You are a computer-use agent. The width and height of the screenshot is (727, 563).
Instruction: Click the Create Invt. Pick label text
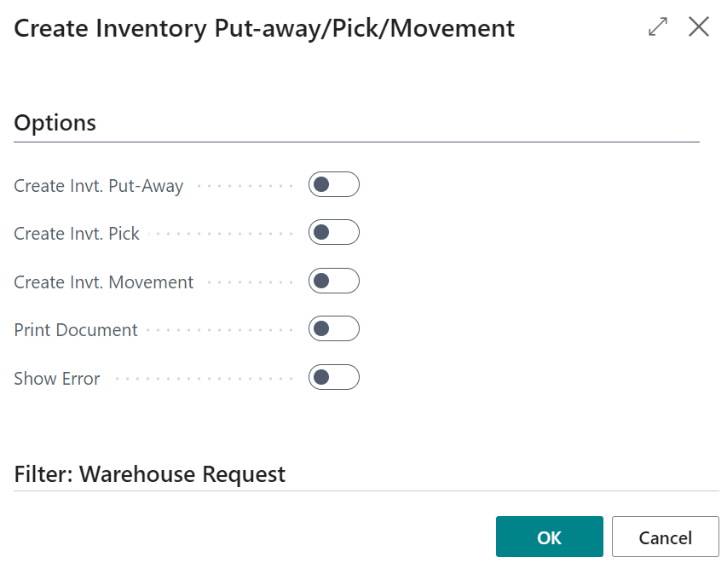tap(76, 234)
